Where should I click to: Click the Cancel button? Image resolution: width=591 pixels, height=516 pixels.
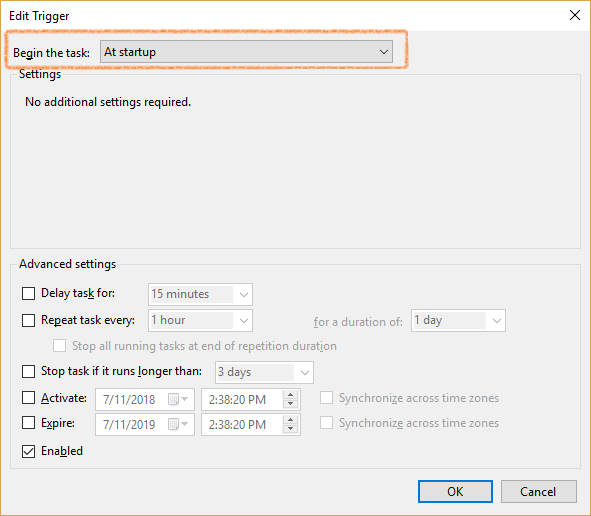click(x=538, y=492)
